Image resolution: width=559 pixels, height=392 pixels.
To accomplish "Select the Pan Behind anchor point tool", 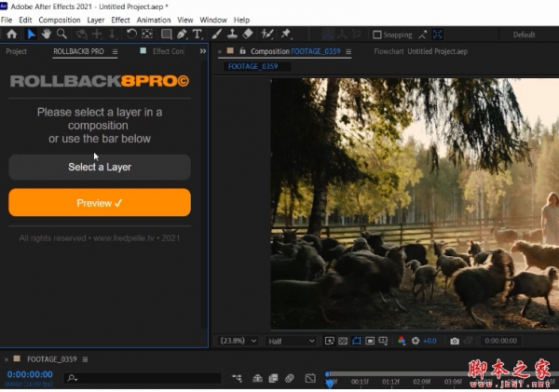I will point(147,34).
